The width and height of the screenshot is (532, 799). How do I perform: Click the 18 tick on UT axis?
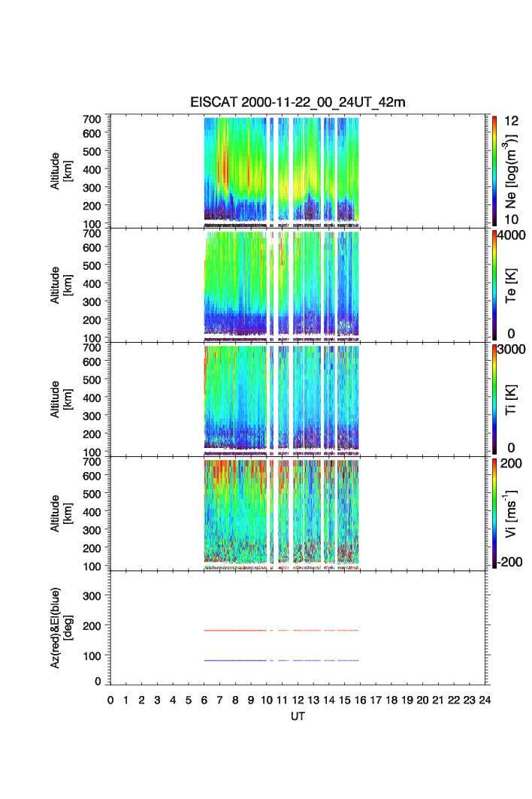pyautogui.click(x=391, y=700)
